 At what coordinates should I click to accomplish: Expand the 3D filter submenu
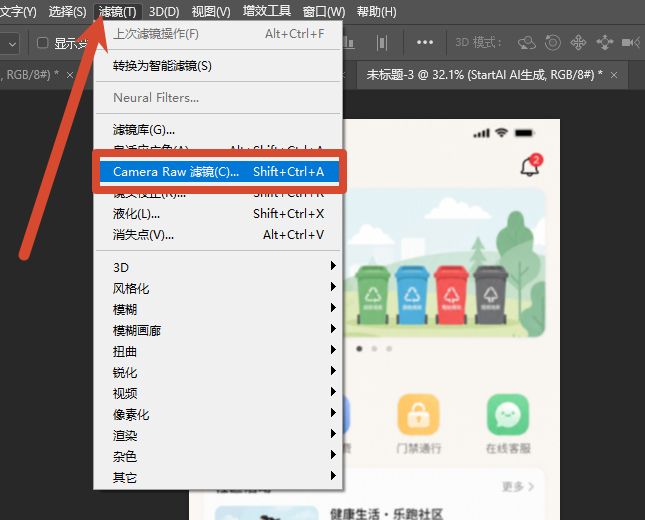point(218,267)
